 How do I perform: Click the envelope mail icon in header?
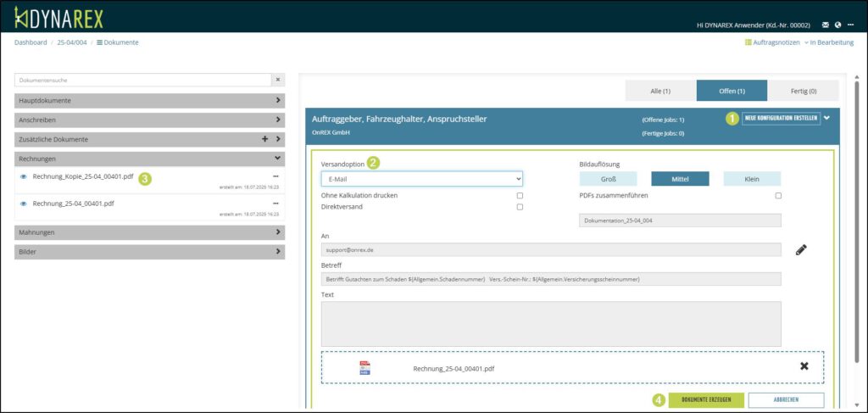pos(826,25)
